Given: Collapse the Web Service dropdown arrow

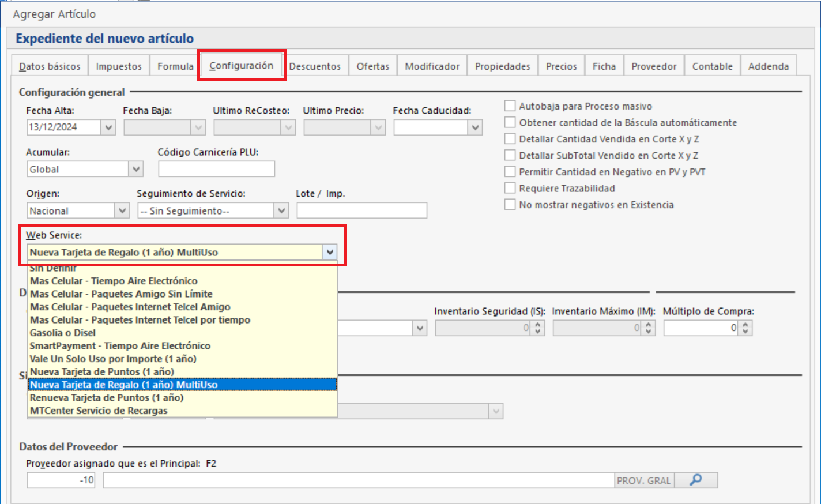Looking at the screenshot, I should click(330, 252).
